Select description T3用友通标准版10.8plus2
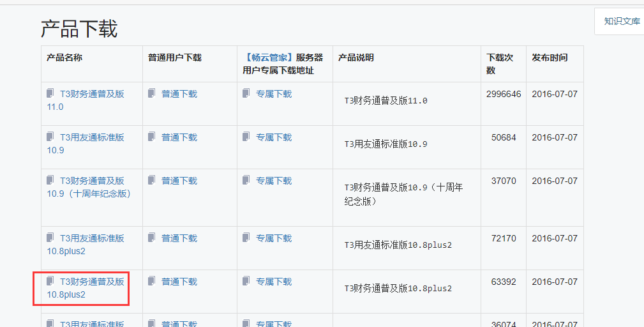This screenshot has height=327, width=644. click(x=398, y=245)
